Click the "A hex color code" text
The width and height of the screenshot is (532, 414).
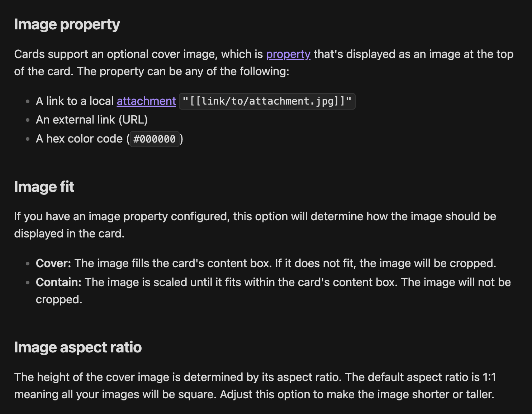point(79,139)
